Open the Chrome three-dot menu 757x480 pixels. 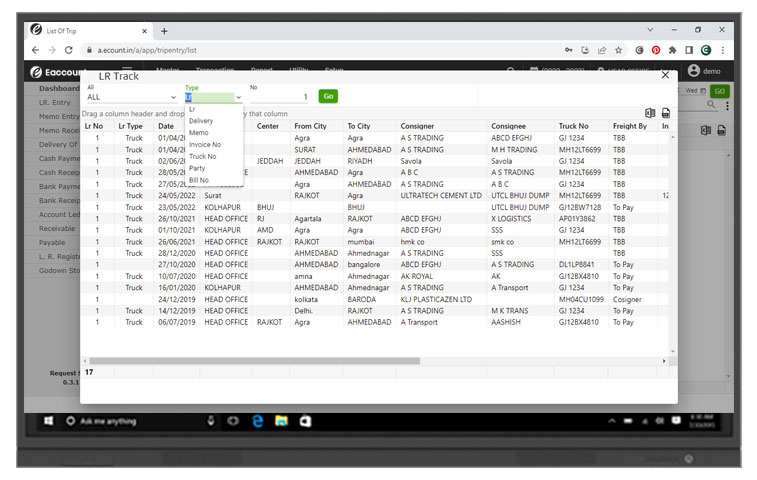coord(723,50)
